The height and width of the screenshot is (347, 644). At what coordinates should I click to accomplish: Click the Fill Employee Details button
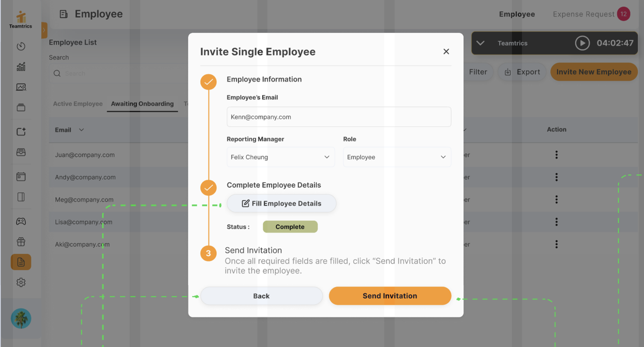(281, 203)
